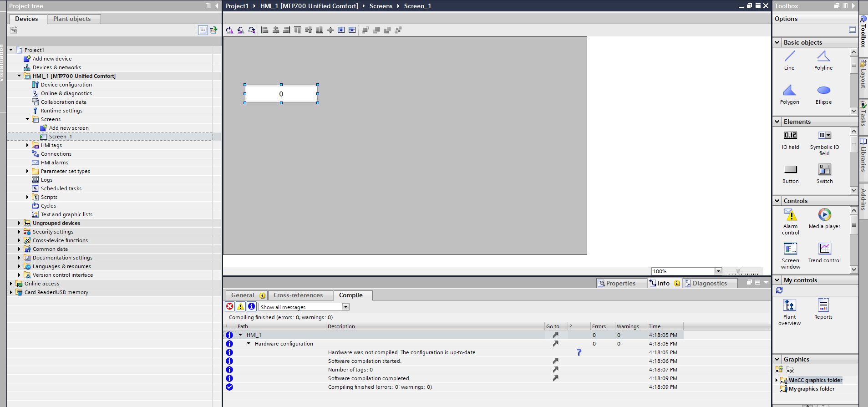868x407 pixels.
Task: Toggle error messages filter in Compile
Action: point(230,306)
